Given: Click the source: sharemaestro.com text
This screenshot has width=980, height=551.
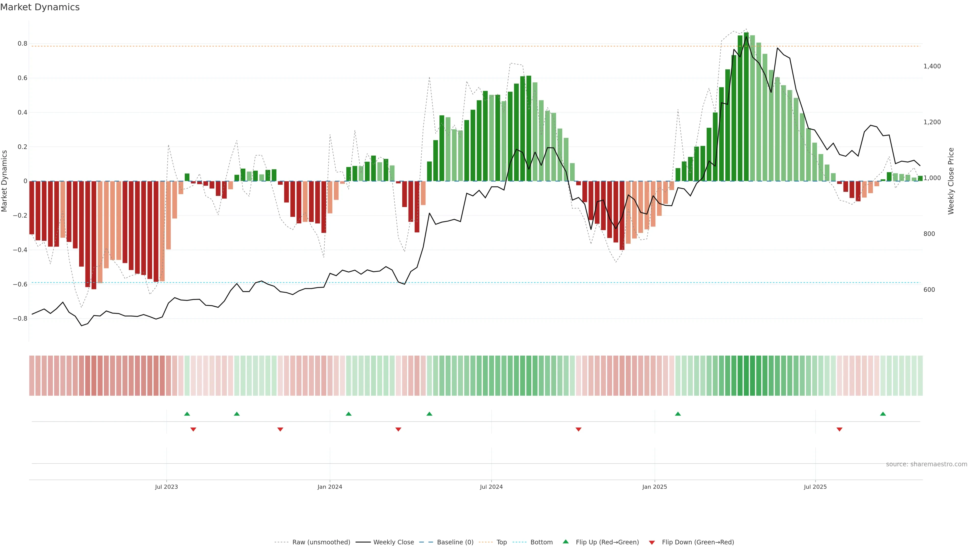Looking at the screenshot, I should click(926, 464).
